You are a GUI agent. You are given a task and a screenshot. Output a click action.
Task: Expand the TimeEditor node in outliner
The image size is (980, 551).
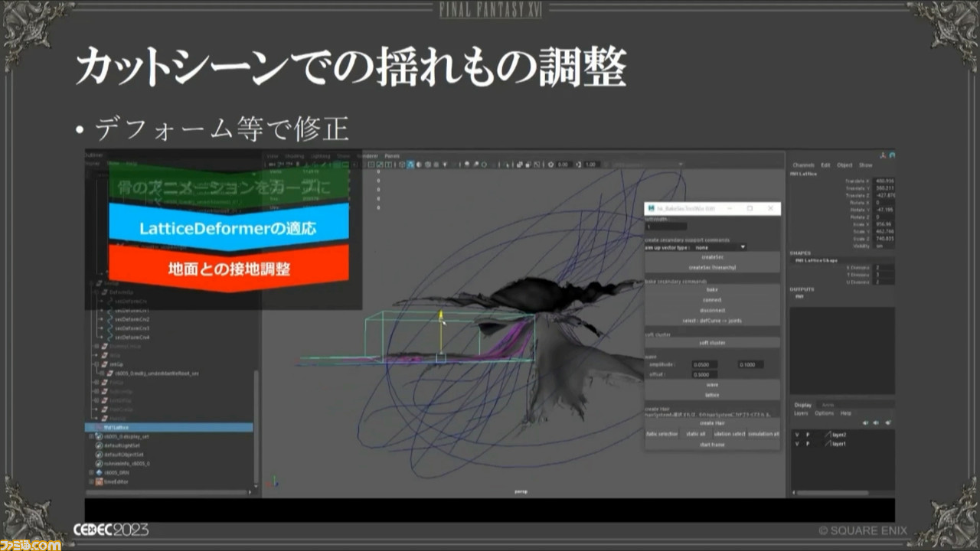click(x=91, y=482)
